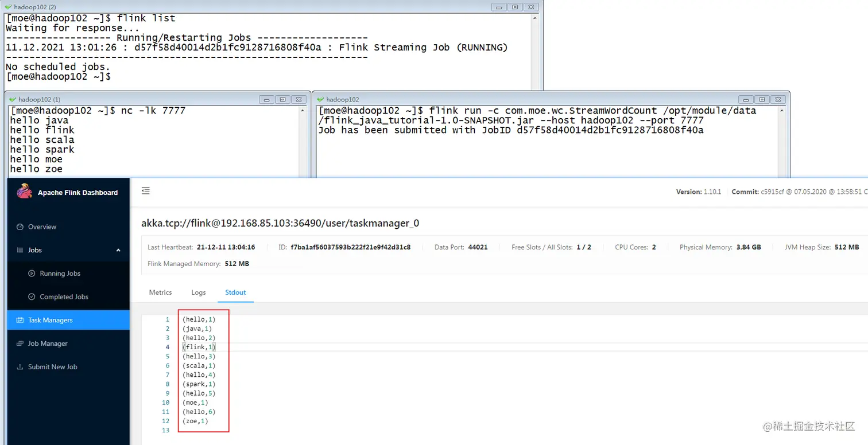Click stdout line (zoe,1)
868x445 pixels.
tap(195, 421)
